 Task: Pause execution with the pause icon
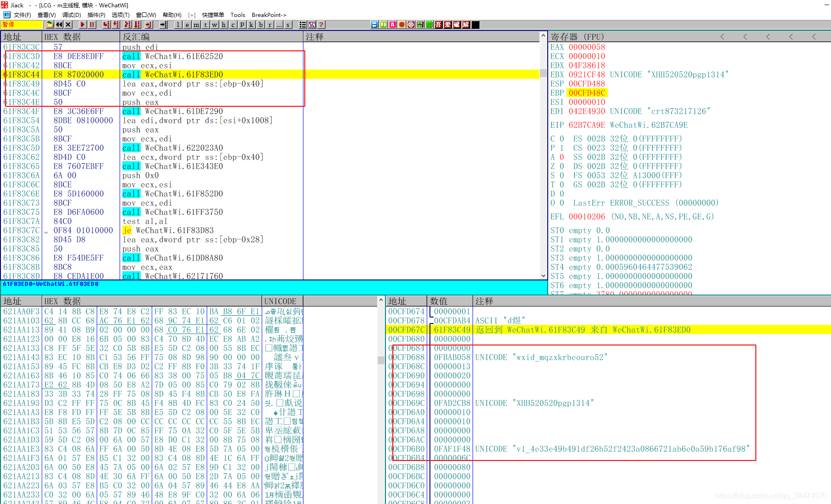pyautogui.click(x=92, y=25)
